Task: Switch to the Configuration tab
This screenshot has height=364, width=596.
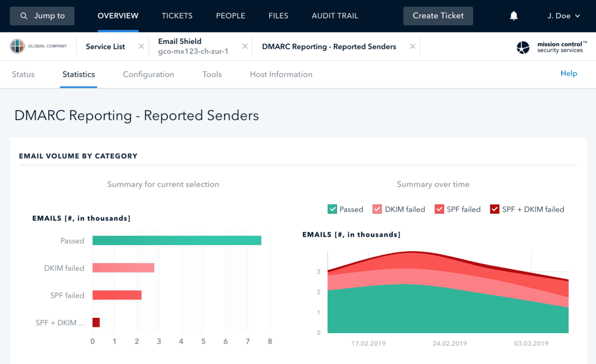Action: coord(148,74)
